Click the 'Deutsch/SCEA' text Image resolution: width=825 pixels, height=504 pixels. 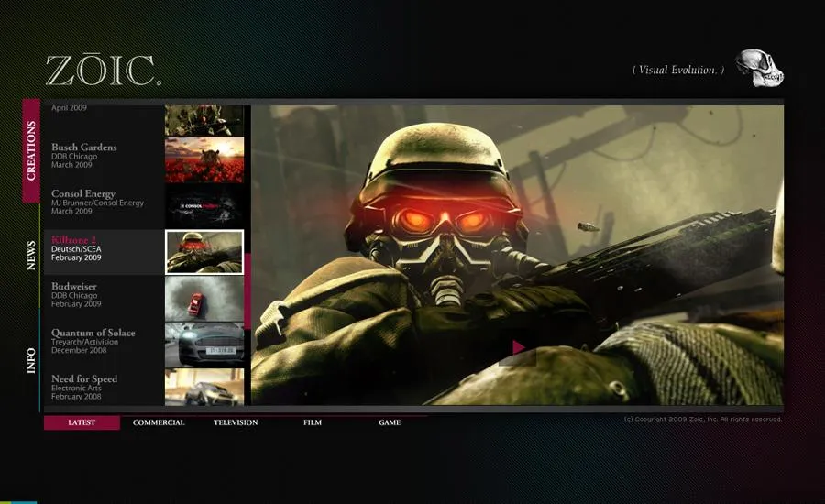coord(76,249)
